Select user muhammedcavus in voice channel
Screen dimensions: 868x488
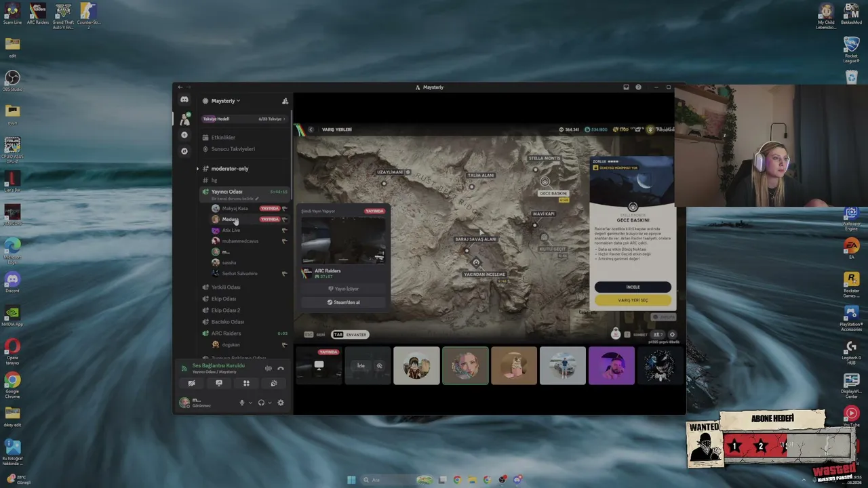tap(239, 241)
